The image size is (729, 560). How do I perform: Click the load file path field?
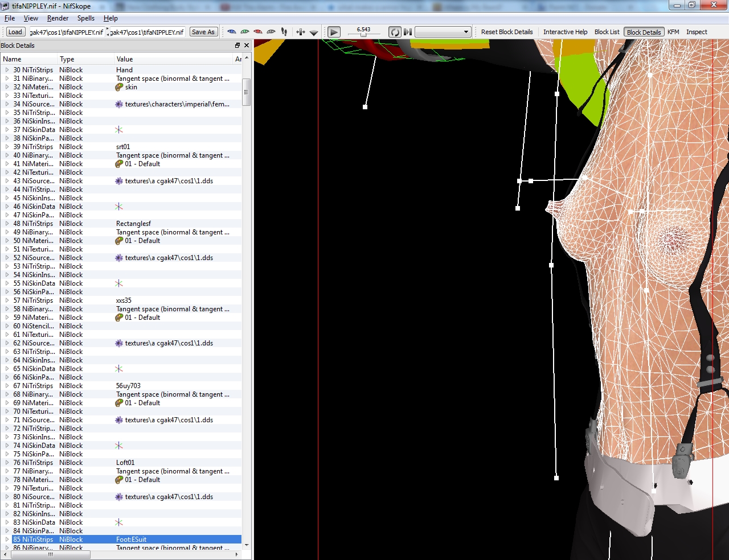pyautogui.click(x=67, y=32)
